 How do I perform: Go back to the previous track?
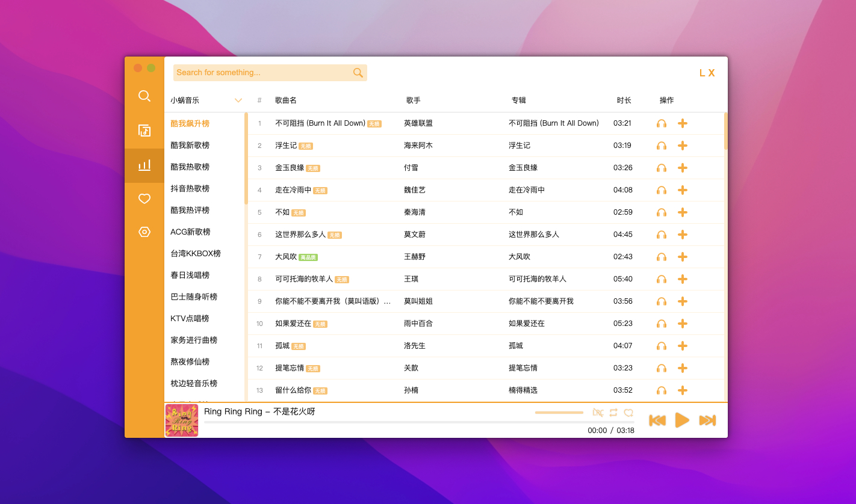point(657,420)
